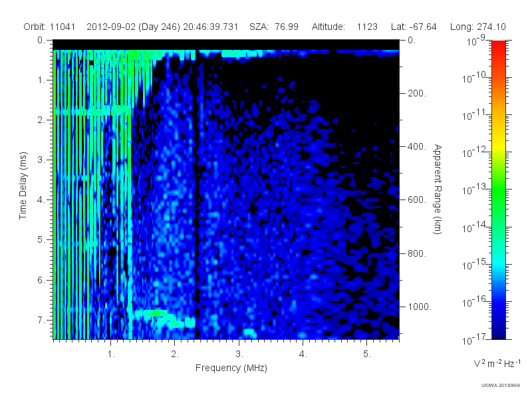The image size is (532, 399).
Task: Click the 10^-9 color scale label
Action: (x=476, y=41)
